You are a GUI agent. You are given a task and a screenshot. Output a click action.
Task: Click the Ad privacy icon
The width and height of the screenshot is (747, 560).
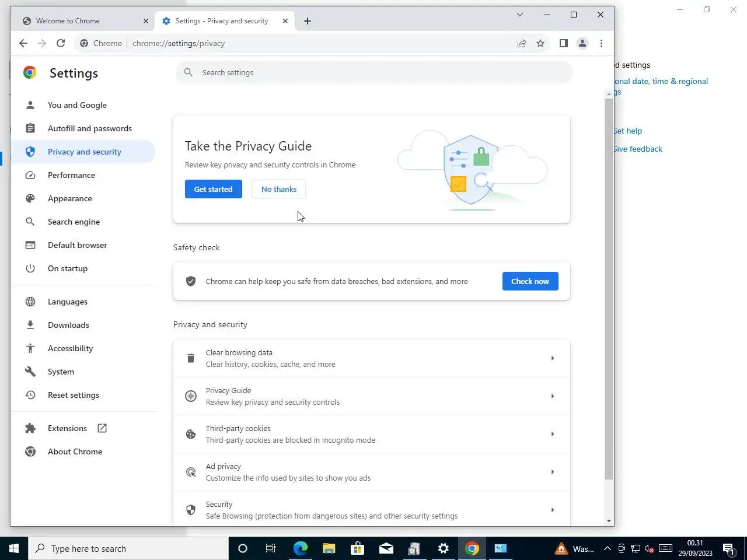190,472
